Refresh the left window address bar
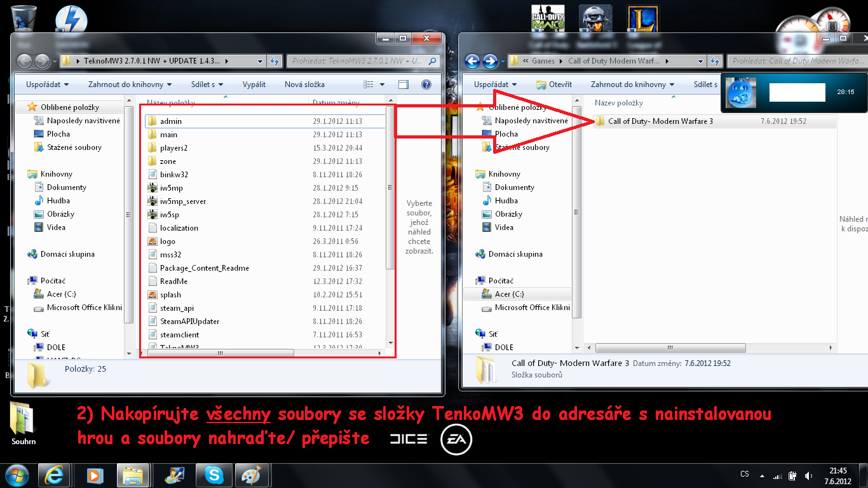The height and width of the screenshot is (488, 868). [x=275, y=61]
